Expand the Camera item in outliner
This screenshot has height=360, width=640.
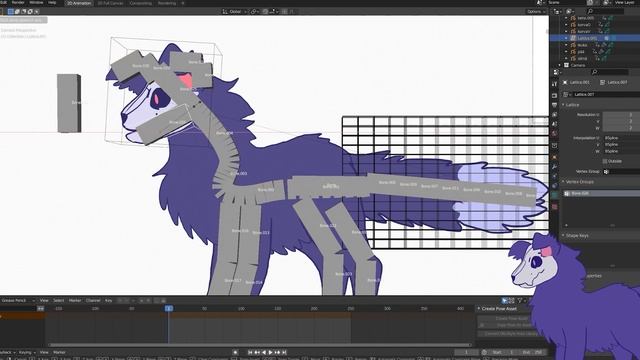[x=560, y=65]
